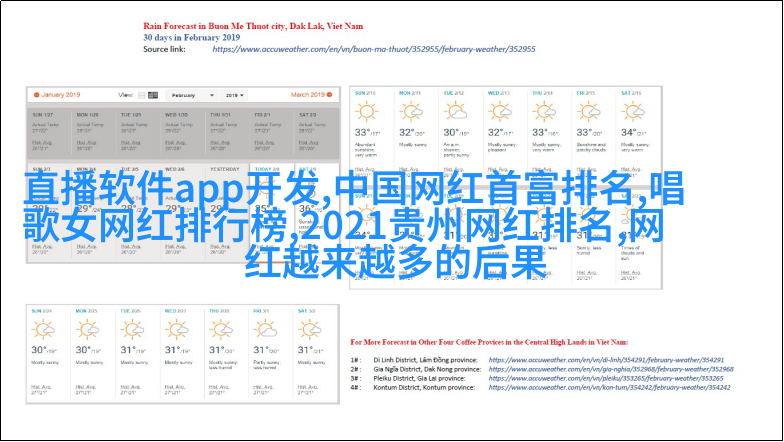Go to the January 2019 calendar

(x=57, y=94)
